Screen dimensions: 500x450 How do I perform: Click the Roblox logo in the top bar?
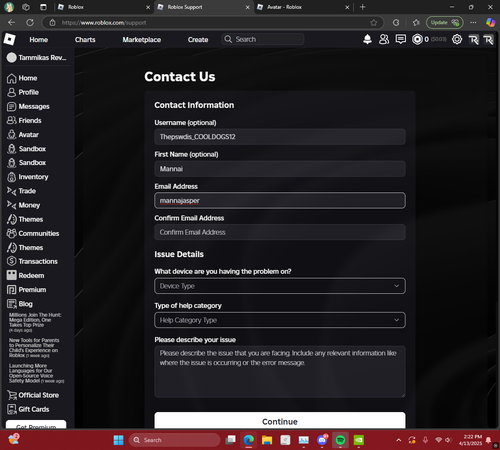(x=10, y=39)
